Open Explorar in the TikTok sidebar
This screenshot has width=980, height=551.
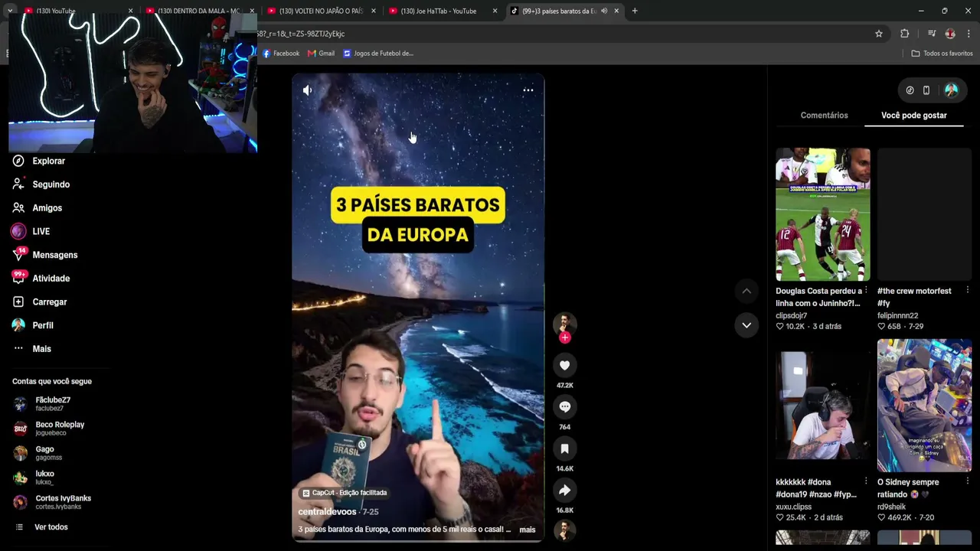coord(49,161)
